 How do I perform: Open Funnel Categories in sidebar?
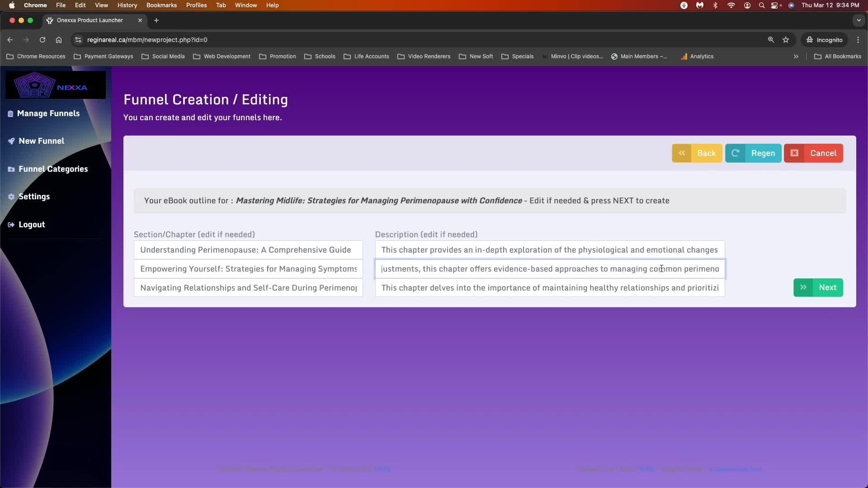point(53,169)
